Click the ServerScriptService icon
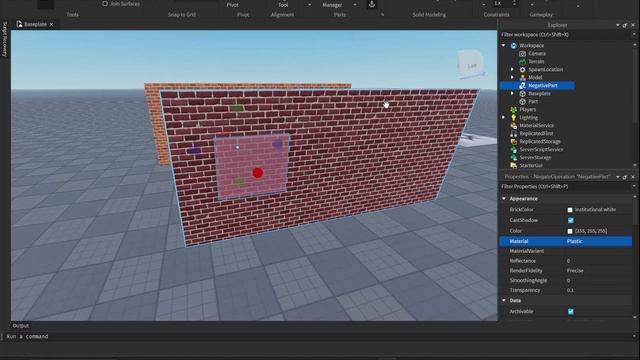Viewport: 640px width, 360px height. (513, 149)
